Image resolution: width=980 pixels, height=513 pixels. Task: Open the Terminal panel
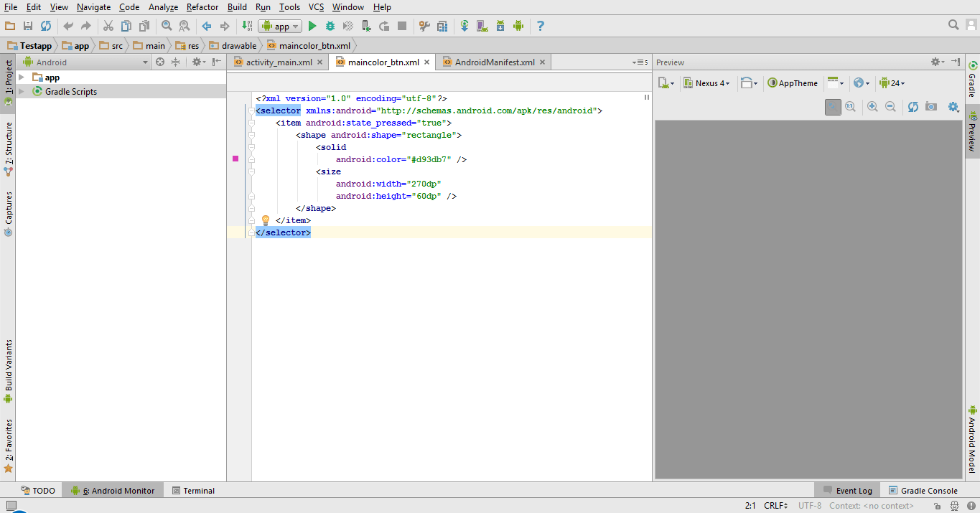tap(192, 490)
